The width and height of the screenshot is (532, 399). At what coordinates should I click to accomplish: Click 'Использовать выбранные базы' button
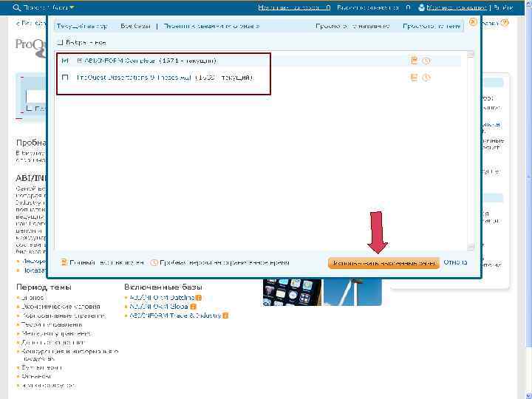(383, 263)
